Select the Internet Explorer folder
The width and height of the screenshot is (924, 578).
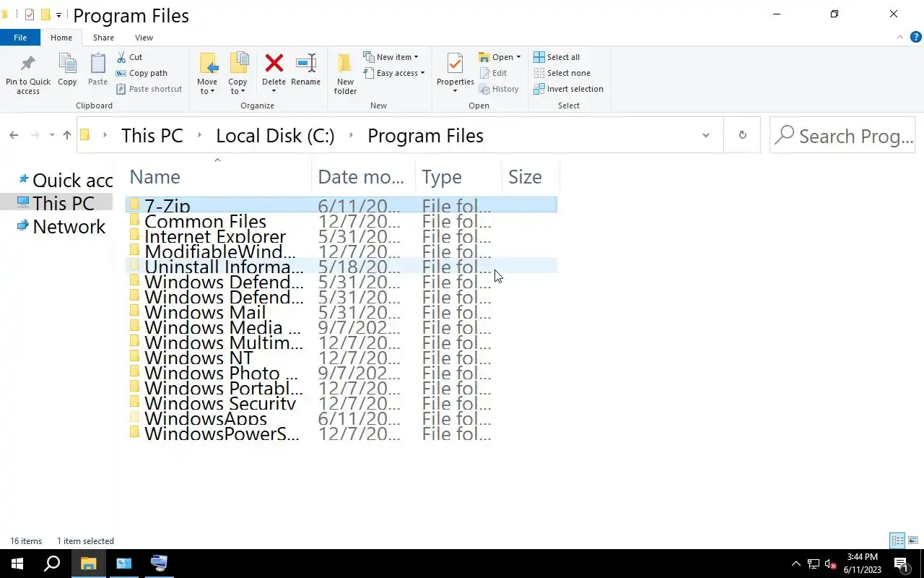(x=341, y=236)
